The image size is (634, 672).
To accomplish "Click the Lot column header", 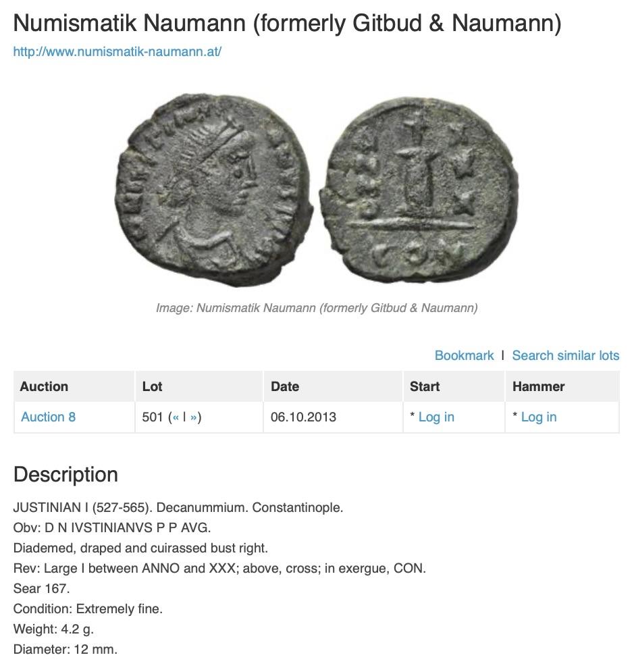I will click(153, 386).
